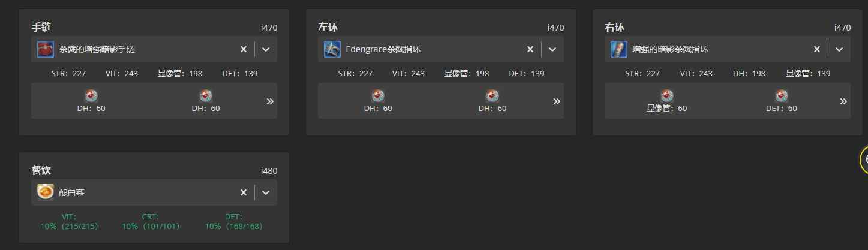Clear the 手链 item selection
868x250 pixels.
(244, 49)
